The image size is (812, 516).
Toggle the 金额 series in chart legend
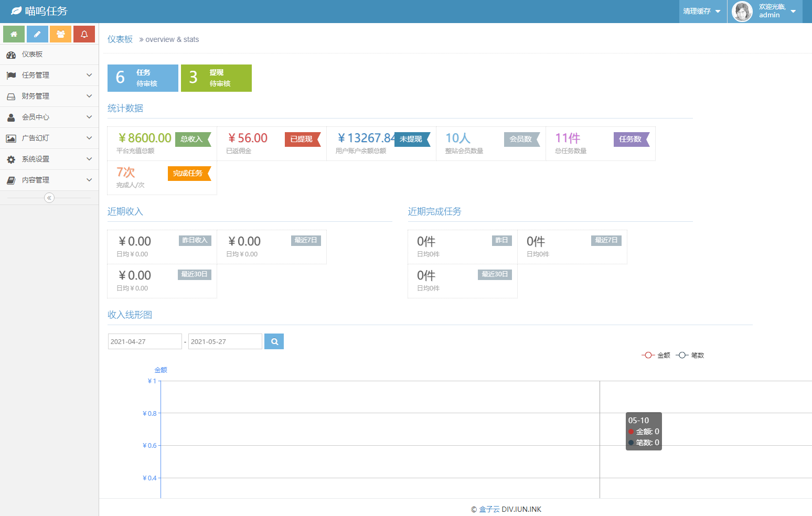click(656, 355)
